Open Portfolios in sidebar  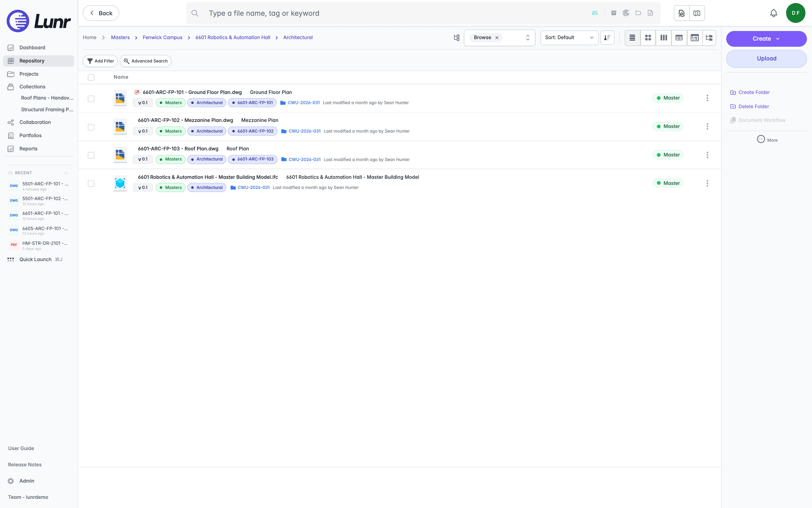pyautogui.click(x=39, y=135)
